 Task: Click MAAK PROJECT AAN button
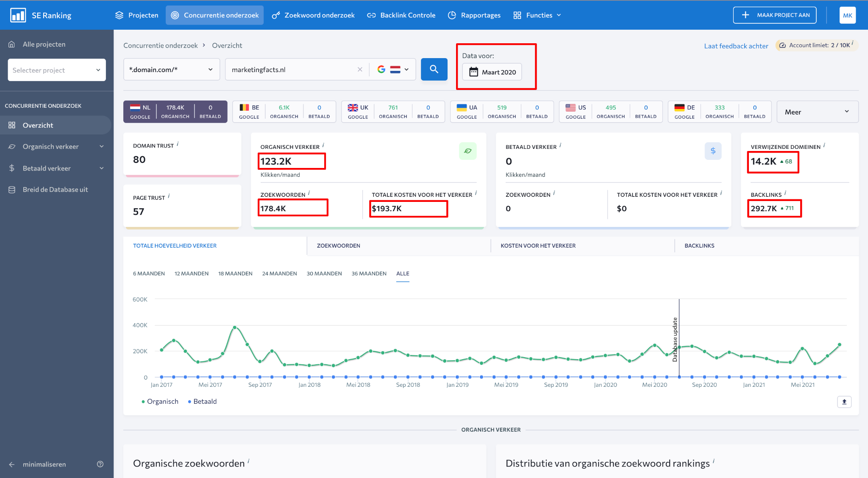click(x=775, y=15)
